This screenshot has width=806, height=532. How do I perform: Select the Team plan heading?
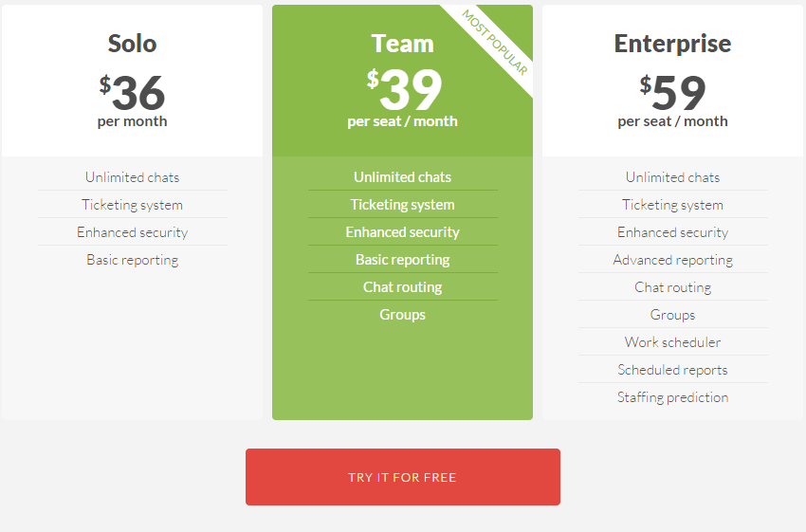pyautogui.click(x=402, y=44)
